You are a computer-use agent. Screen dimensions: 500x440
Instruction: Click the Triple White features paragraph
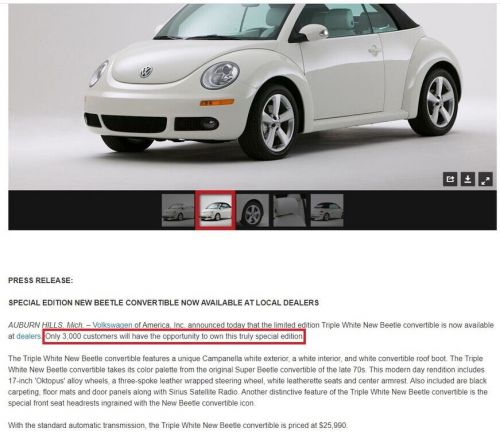point(248,381)
